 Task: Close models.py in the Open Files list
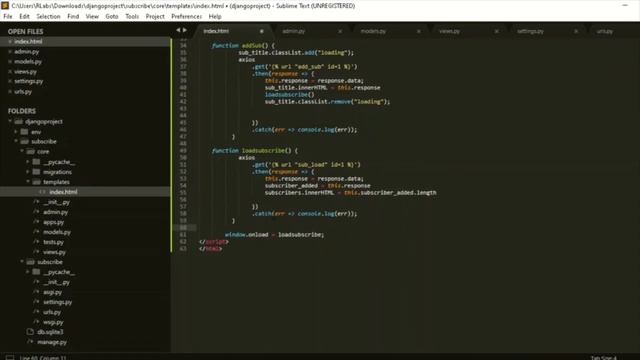[x=10, y=62]
